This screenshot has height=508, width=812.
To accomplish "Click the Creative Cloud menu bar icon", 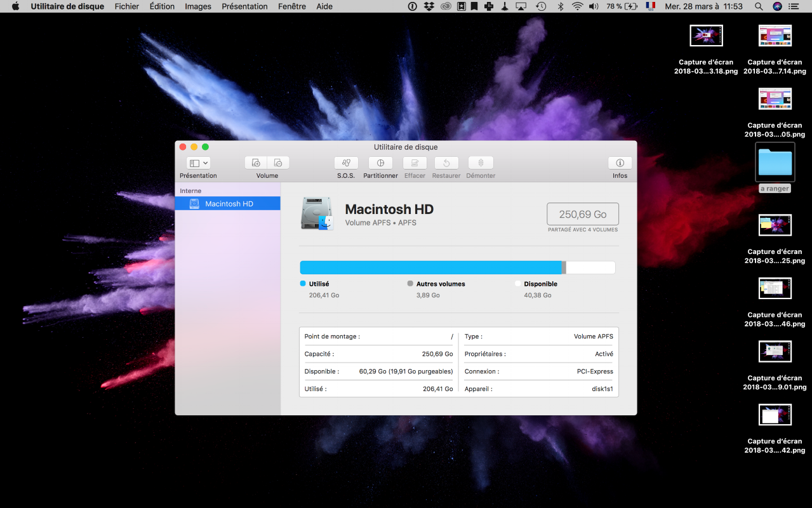I will (x=446, y=6).
